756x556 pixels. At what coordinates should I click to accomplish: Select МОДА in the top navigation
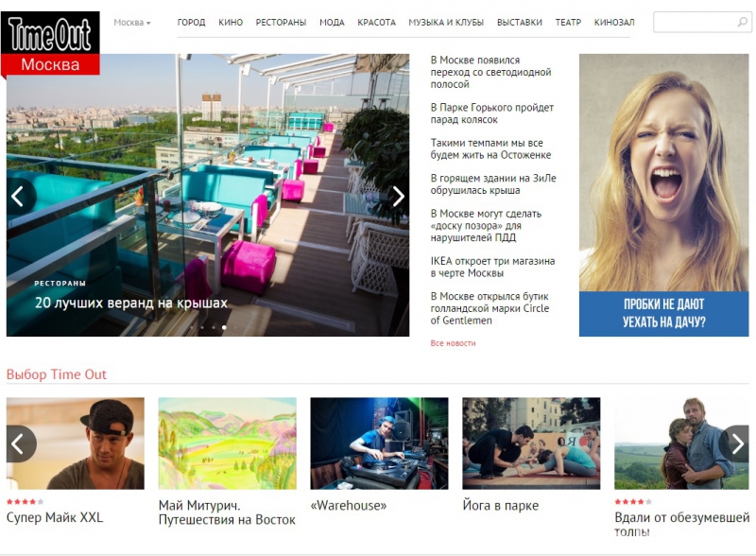(333, 23)
